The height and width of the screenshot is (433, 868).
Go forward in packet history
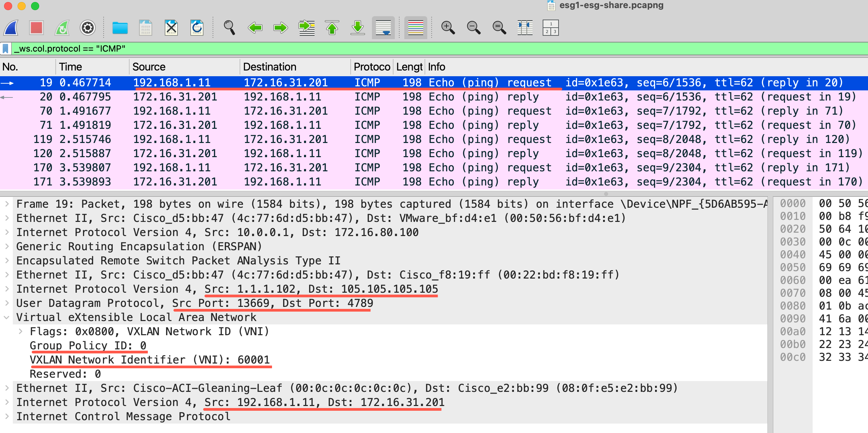coord(280,28)
